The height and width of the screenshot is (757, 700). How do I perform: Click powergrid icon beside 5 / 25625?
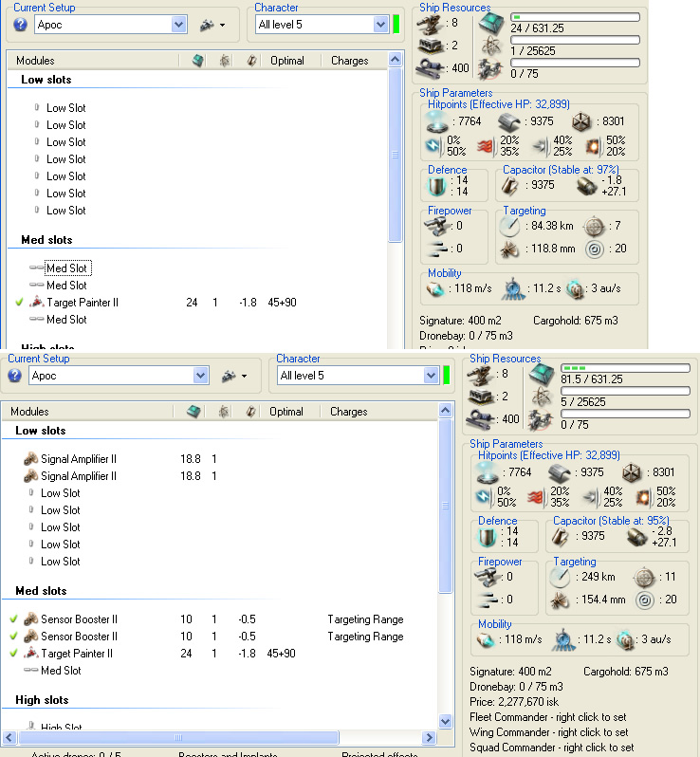(x=542, y=397)
